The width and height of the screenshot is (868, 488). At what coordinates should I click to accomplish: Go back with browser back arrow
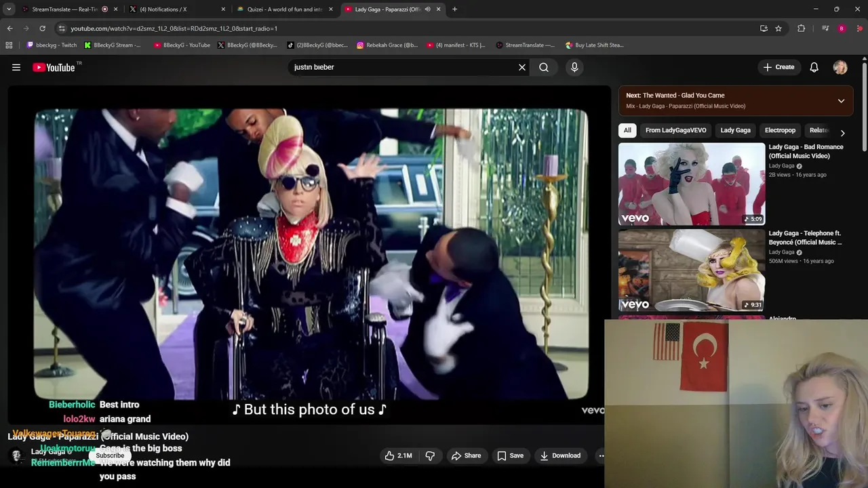(9, 28)
